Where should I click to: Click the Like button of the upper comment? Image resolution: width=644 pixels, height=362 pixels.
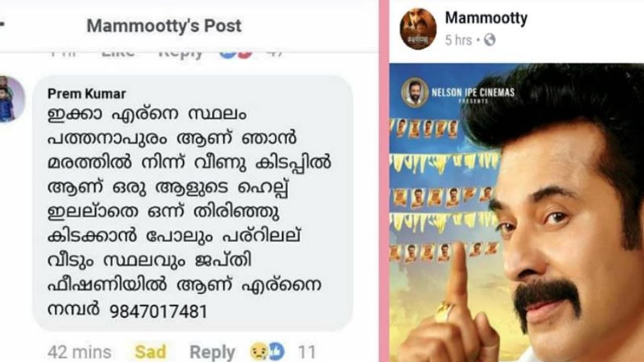click(x=118, y=52)
